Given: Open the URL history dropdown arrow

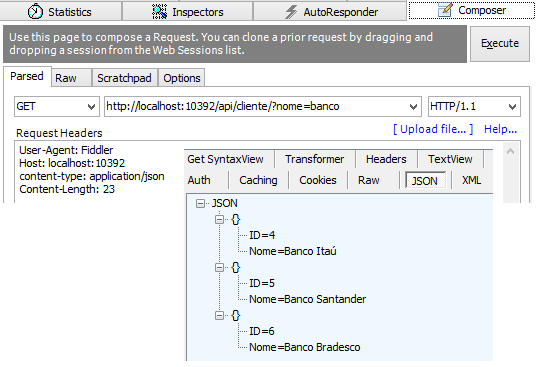Looking at the screenshot, I should click(413, 107).
